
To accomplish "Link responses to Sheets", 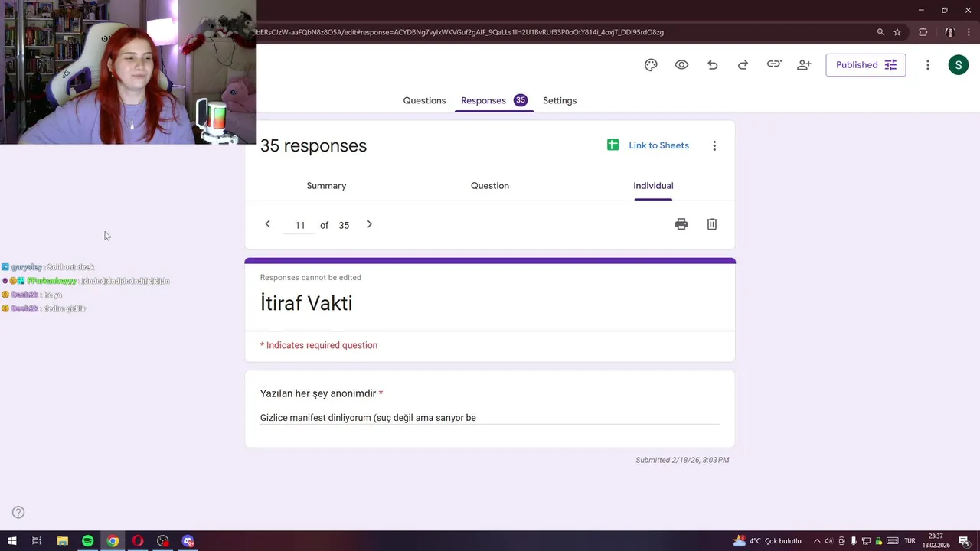I will (648, 145).
